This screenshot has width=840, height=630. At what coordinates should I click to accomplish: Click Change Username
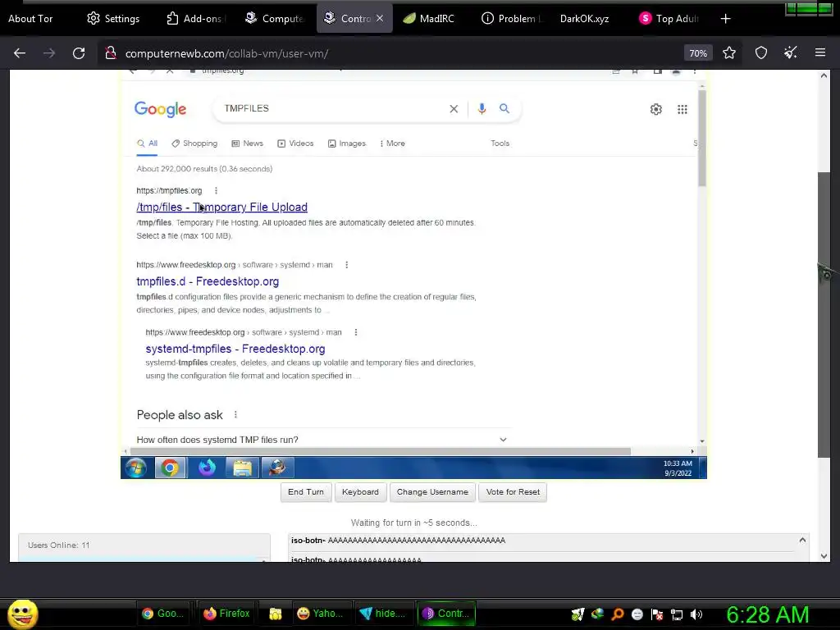(432, 492)
